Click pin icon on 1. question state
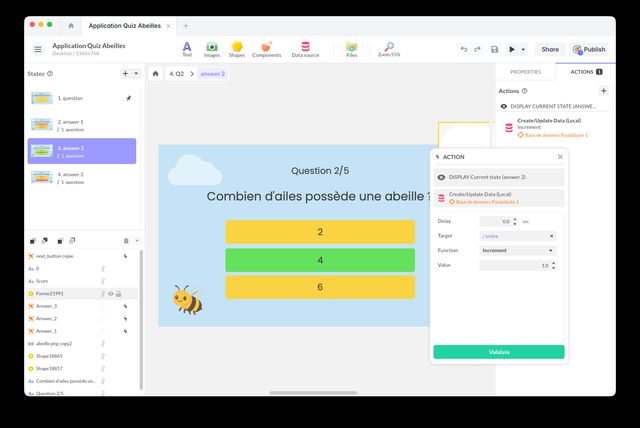 tap(129, 98)
